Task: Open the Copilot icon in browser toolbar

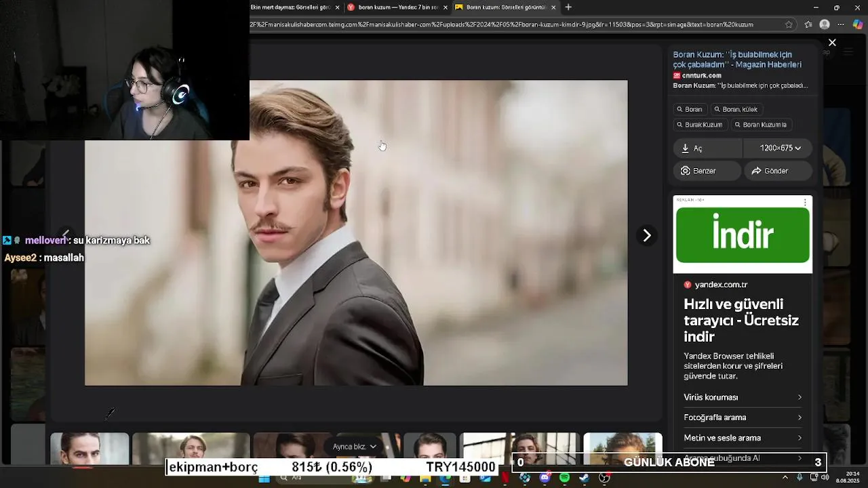Action: (858, 24)
